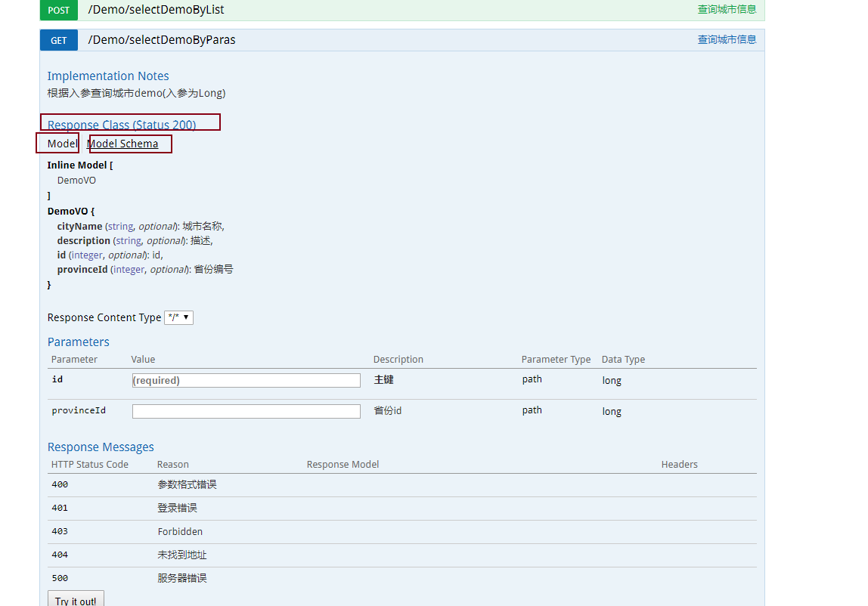Open the /Demo/selectDemoByList endpoint path
The image size is (868, 606).
(156, 10)
